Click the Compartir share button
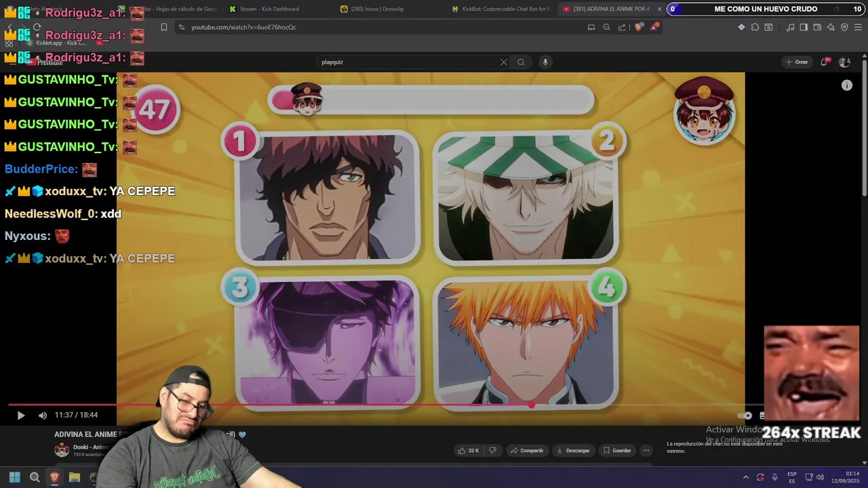This screenshot has height=488, width=868. pos(526,450)
